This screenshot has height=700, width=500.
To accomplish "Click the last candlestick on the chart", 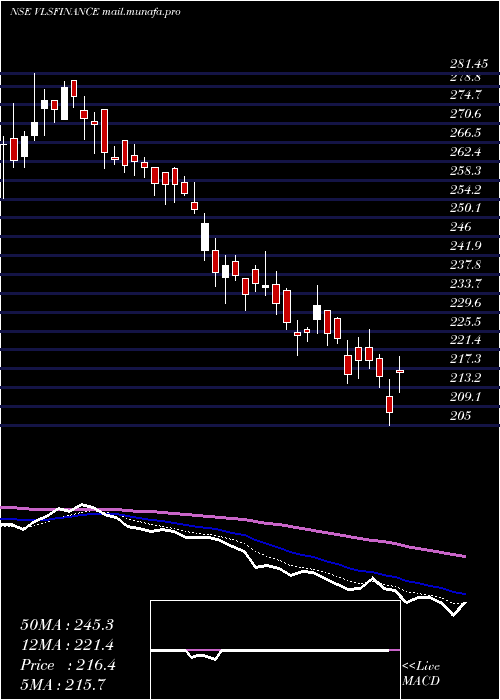I will pyautogui.click(x=400, y=371).
